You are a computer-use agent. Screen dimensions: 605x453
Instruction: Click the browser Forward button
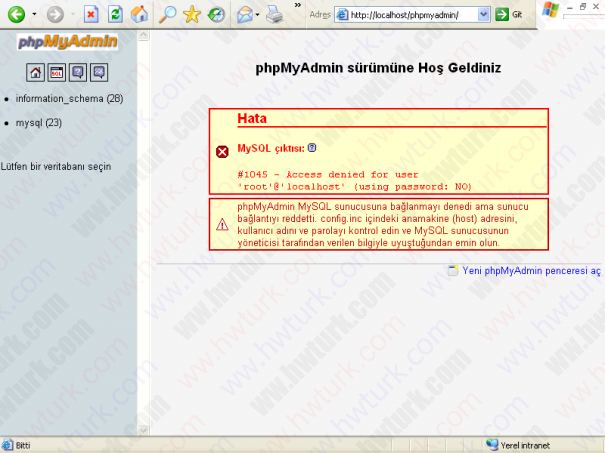click(55, 15)
